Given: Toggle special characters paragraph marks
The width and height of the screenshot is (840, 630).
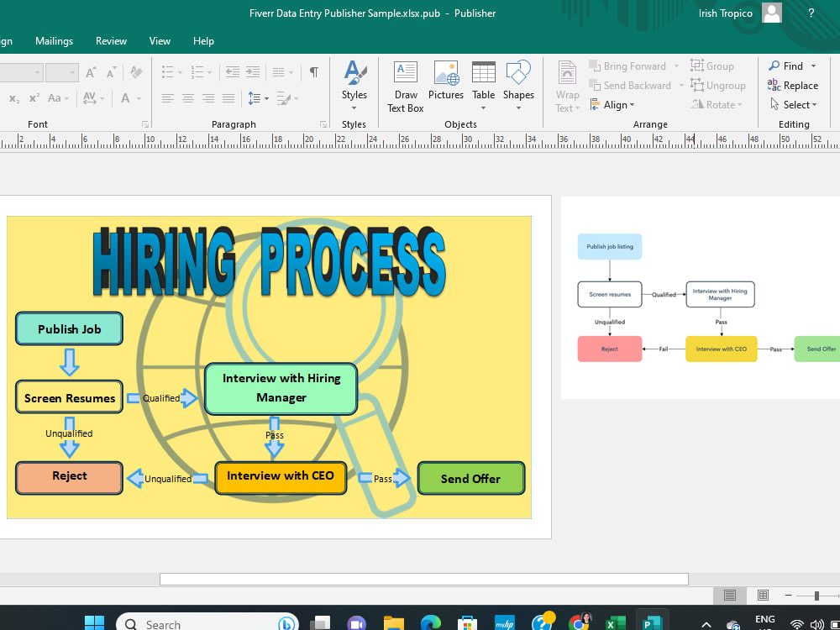Looking at the screenshot, I should 314,71.
